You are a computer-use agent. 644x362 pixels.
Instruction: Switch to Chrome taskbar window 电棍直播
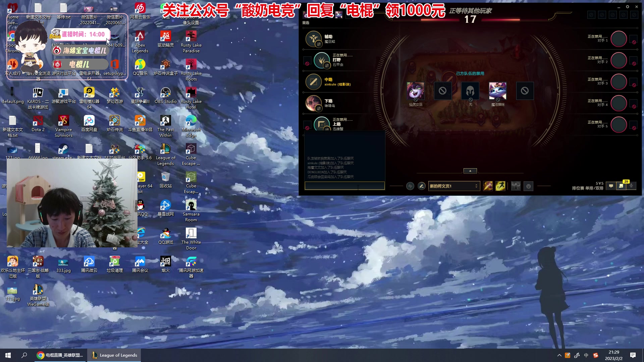pyautogui.click(x=60, y=355)
